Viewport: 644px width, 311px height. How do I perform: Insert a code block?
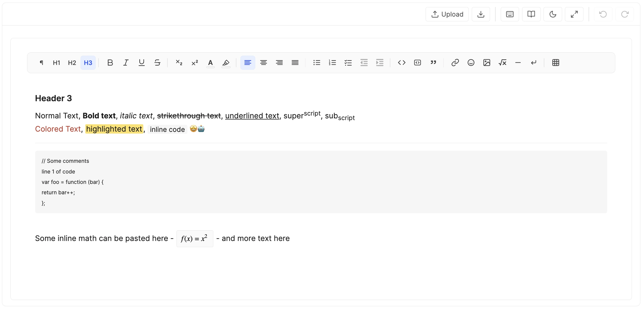[417, 62]
